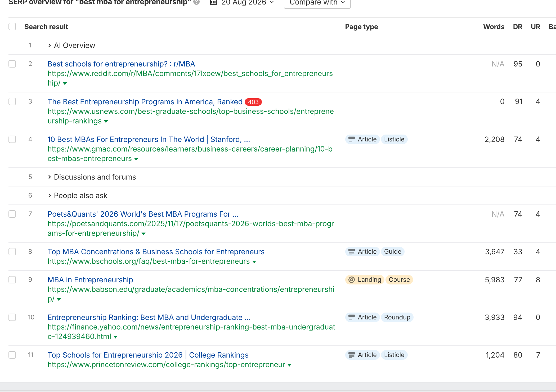Click word count 2,208 in gmac row
The height and width of the screenshot is (392, 556).
[495, 139]
